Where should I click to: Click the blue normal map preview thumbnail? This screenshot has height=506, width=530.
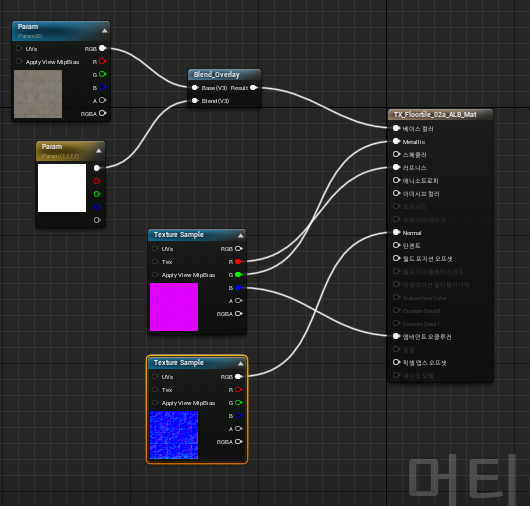coord(174,435)
